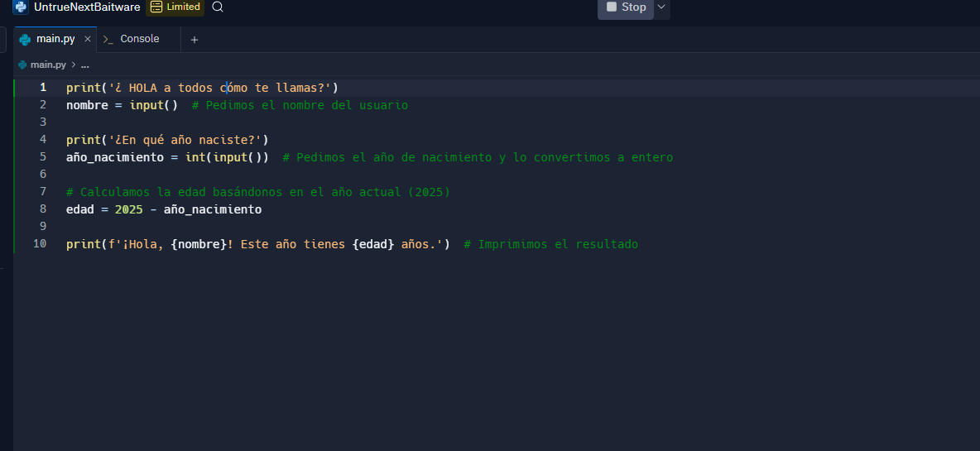The width and height of the screenshot is (980, 451).
Task: Click the empty line 3 in editor
Action: pyautogui.click(x=522, y=122)
